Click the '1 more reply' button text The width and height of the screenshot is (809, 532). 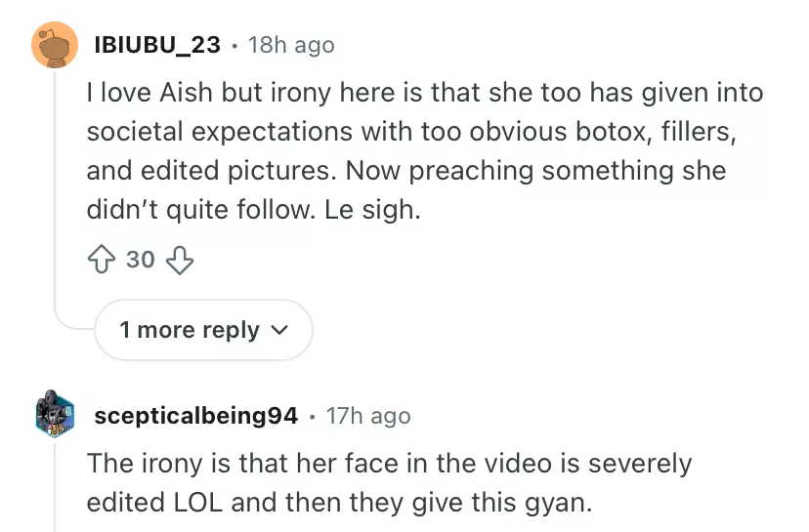190,330
